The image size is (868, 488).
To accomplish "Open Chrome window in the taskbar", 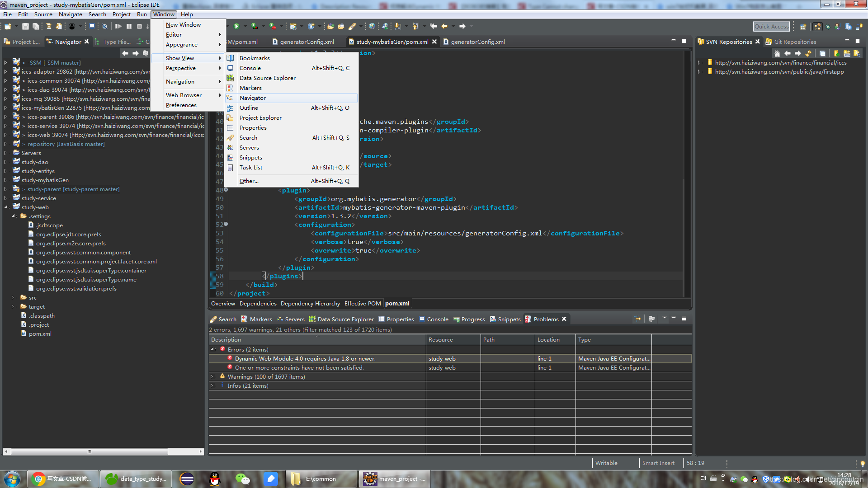I will pos(63,479).
